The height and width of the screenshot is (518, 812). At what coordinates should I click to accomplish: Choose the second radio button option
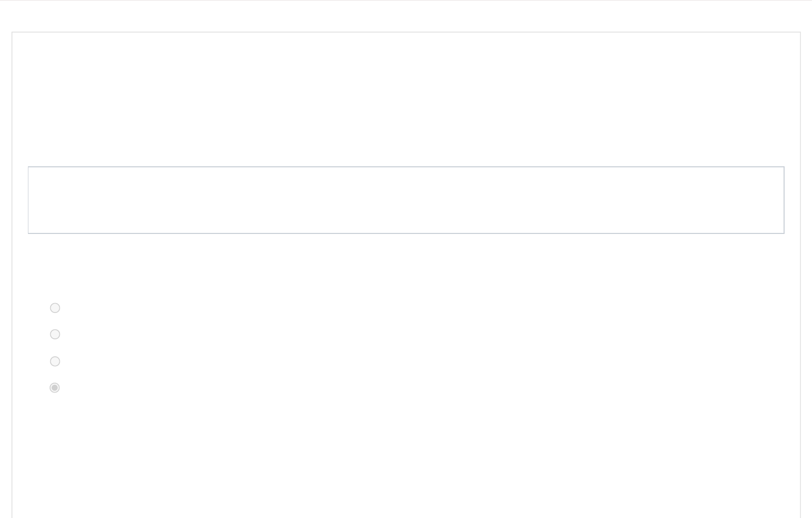(x=55, y=334)
